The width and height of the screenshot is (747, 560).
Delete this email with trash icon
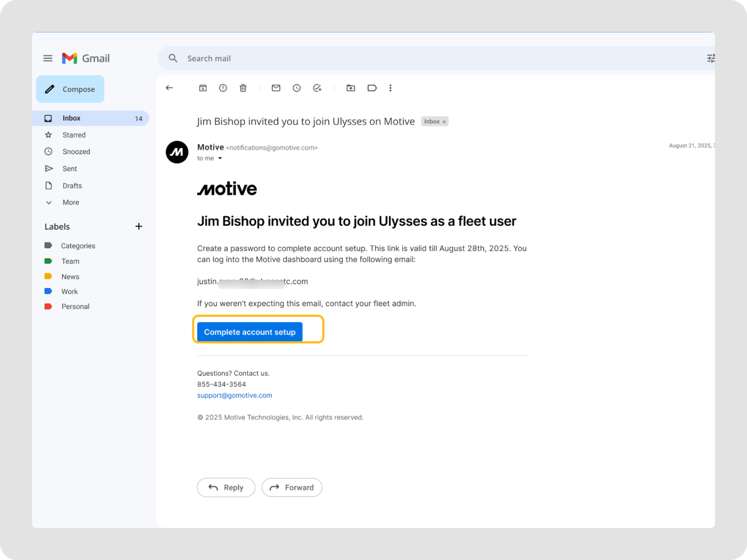click(x=243, y=88)
